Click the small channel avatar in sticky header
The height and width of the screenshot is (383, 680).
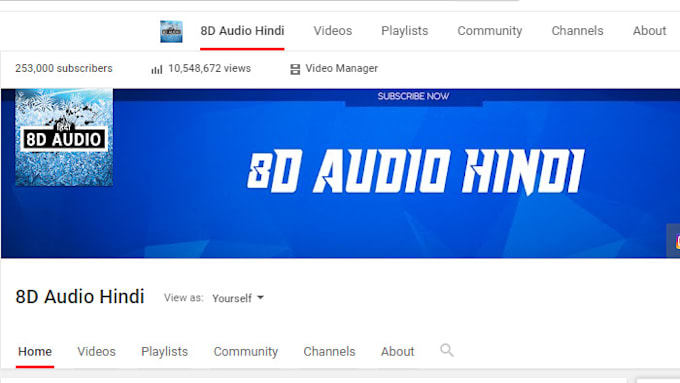point(171,31)
